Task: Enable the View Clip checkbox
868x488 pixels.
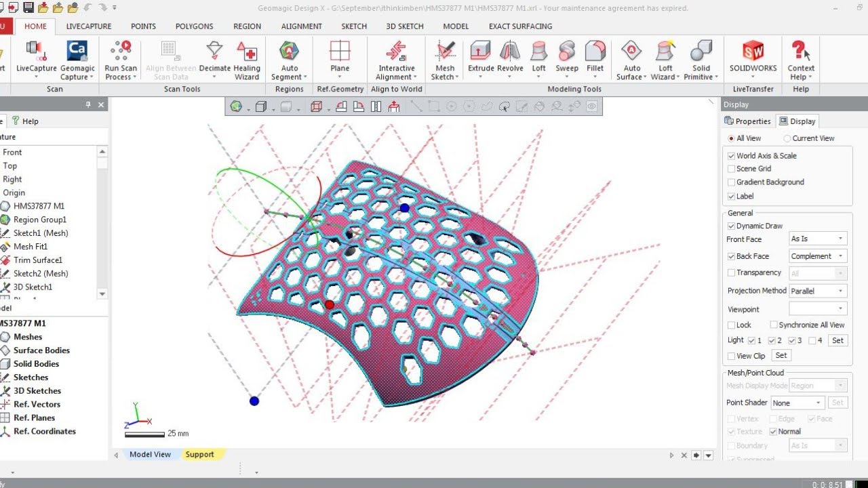Action: (x=731, y=356)
